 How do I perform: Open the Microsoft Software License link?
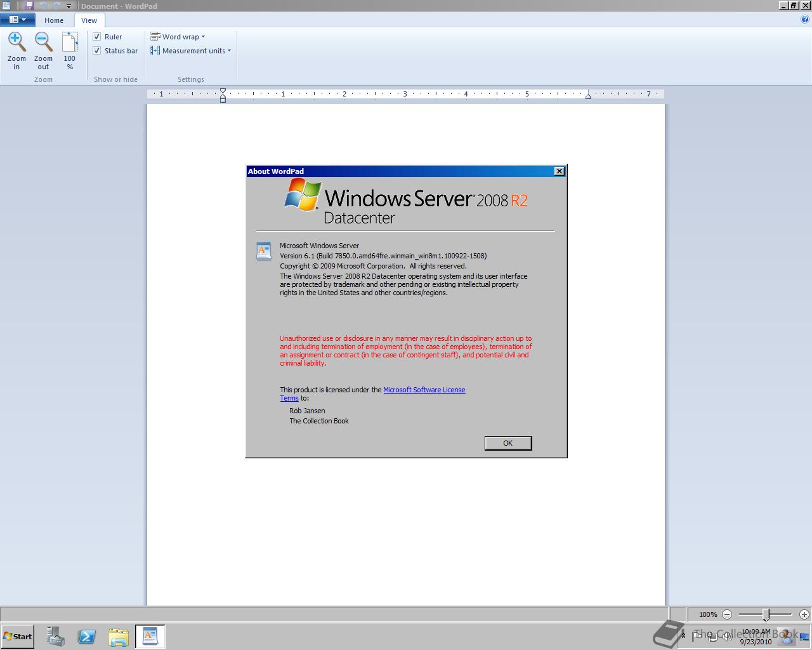click(x=424, y=390)
